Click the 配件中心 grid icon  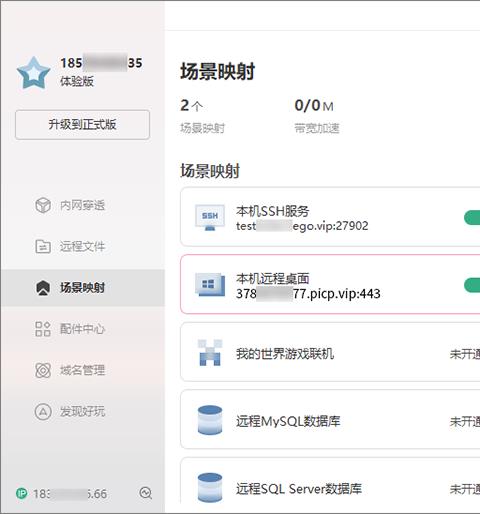click(x=43, y=329)
